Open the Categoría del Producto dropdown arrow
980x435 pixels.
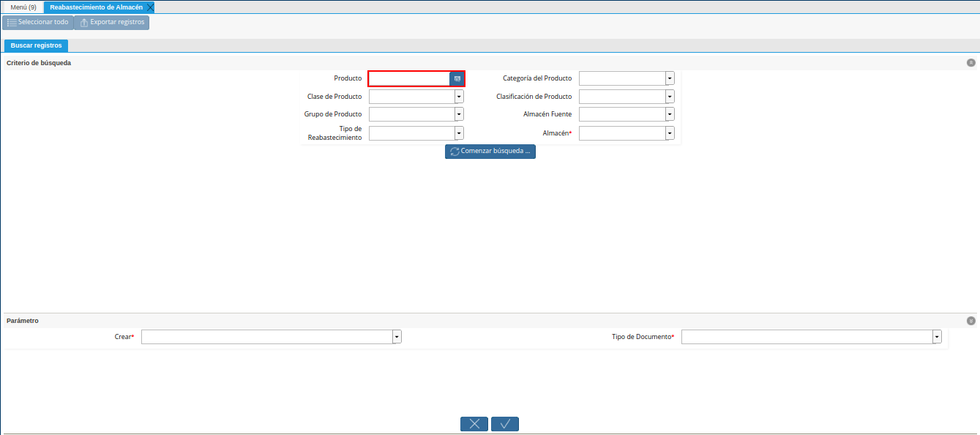point(670,78)
